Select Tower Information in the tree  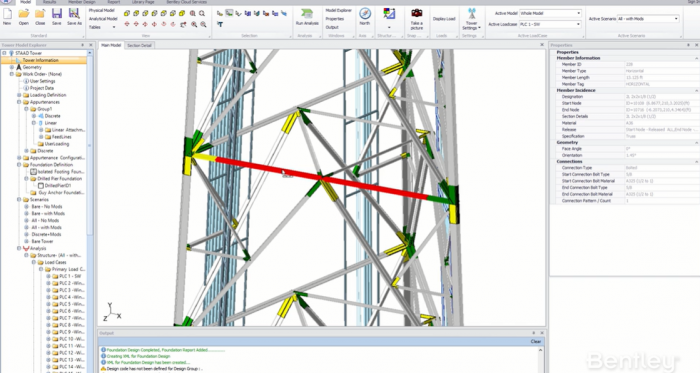(x=40, y=60)
